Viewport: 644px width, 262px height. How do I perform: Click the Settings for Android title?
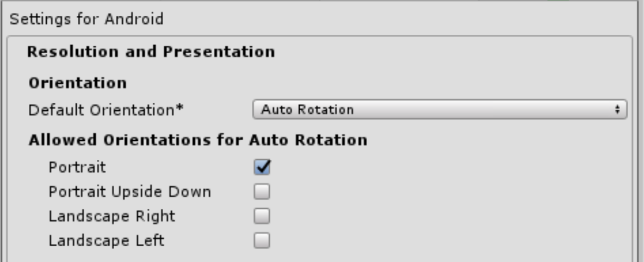pyautogui.click(x=87, y=20)
